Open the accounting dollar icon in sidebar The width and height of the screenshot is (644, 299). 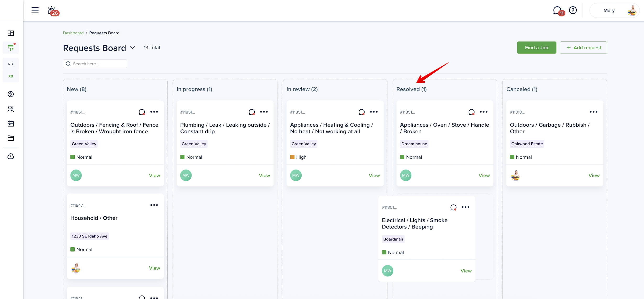point(11,94)
